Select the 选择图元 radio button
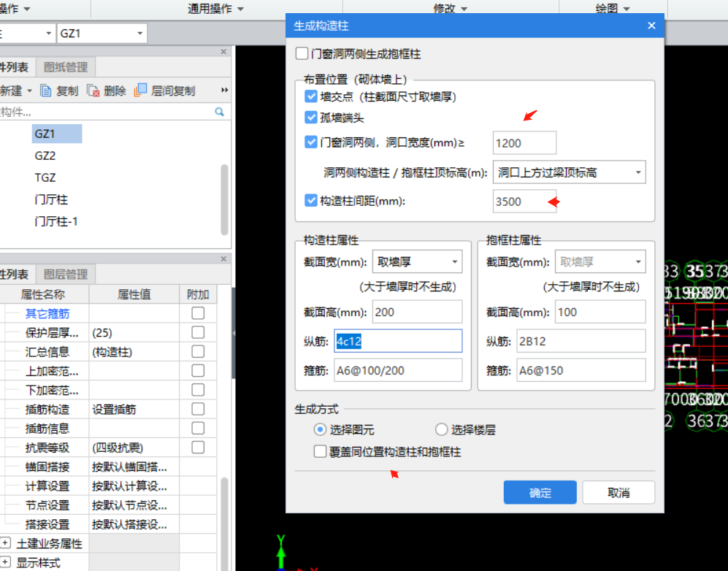Viewport: 728px width, 571px height. 320,429
